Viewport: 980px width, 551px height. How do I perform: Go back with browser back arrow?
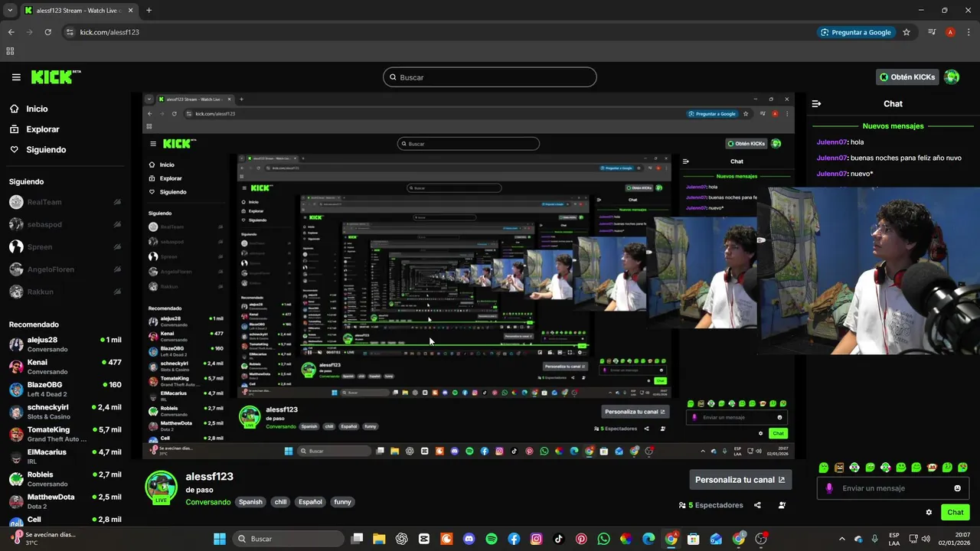tap(11, 32)
